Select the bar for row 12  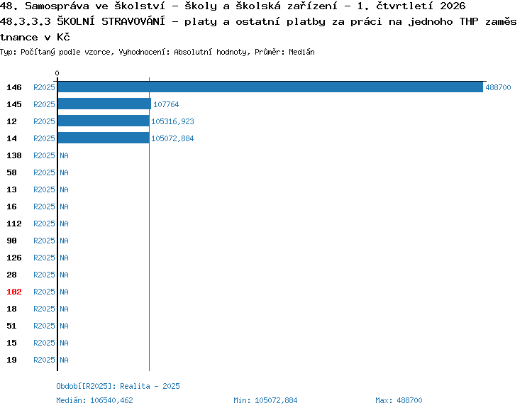[104, 121]
